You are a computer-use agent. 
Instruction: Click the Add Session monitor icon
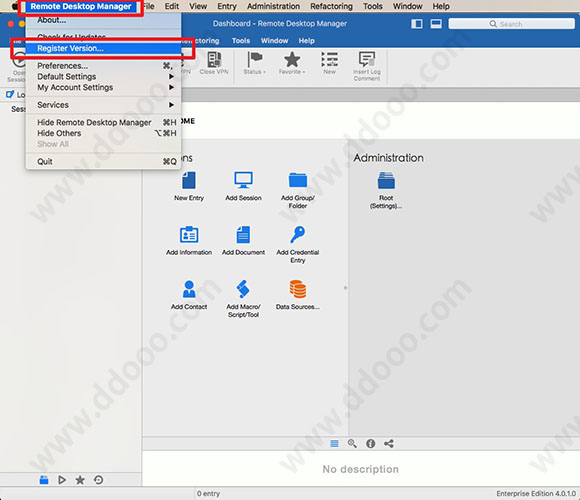(x=243, y=180)
